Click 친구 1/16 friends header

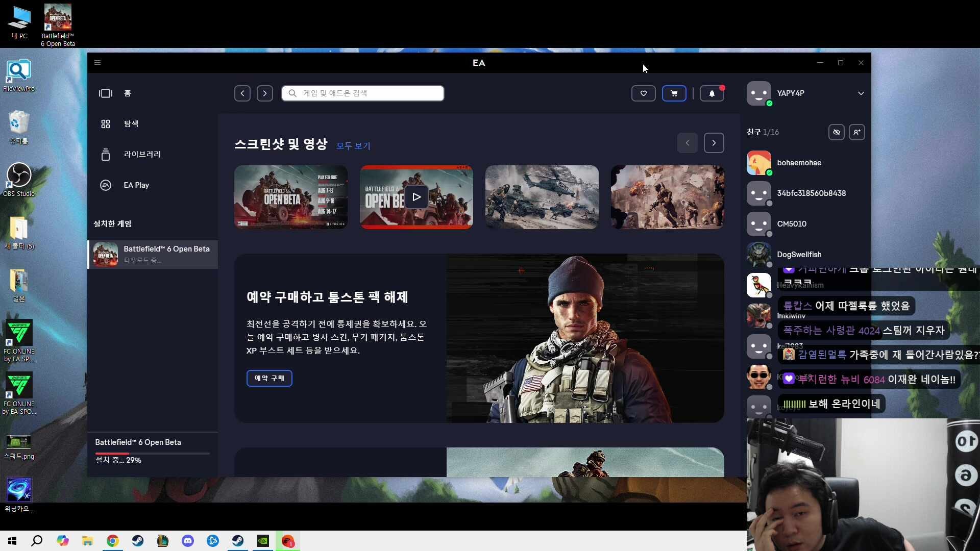(x=763, y=132)
